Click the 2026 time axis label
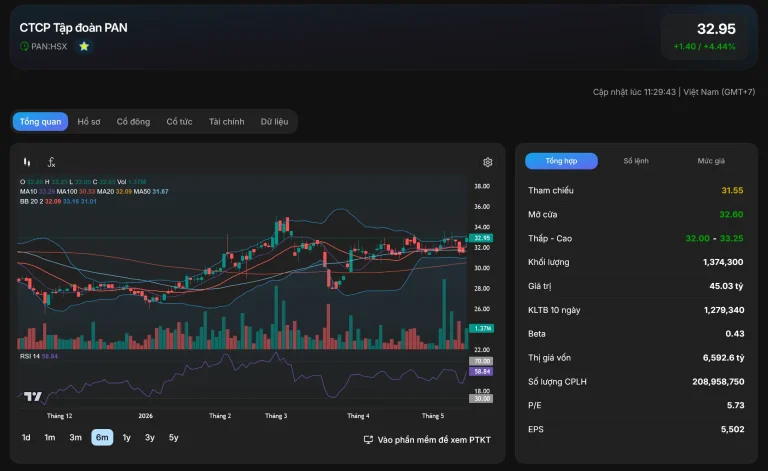This screenshot has width=768, height=471. [145, 416]
